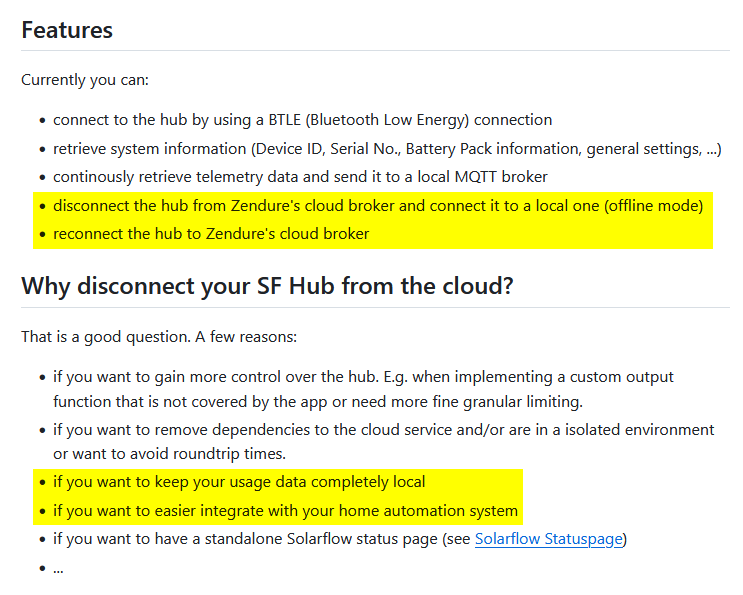This screenshot has width=743, height=595.
Task: Click the 'retrieve system information' bullet
Action: click(x=387, y=149)
